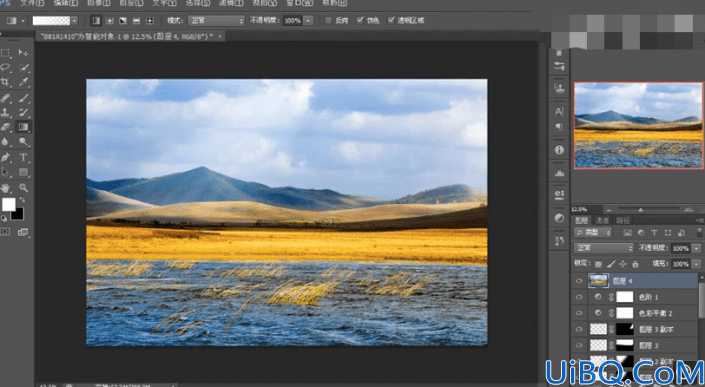Lock transparent pixels of layer
This screenshot has width=705, height=387.
tap(598, 264)
